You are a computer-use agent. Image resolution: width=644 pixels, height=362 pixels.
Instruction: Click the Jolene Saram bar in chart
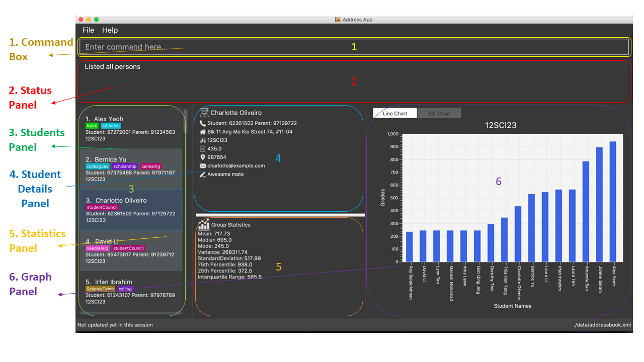[x=599, y=205]
